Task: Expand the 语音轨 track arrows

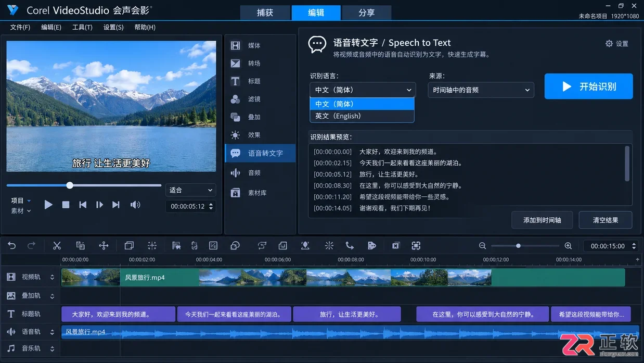Action: 52,332
